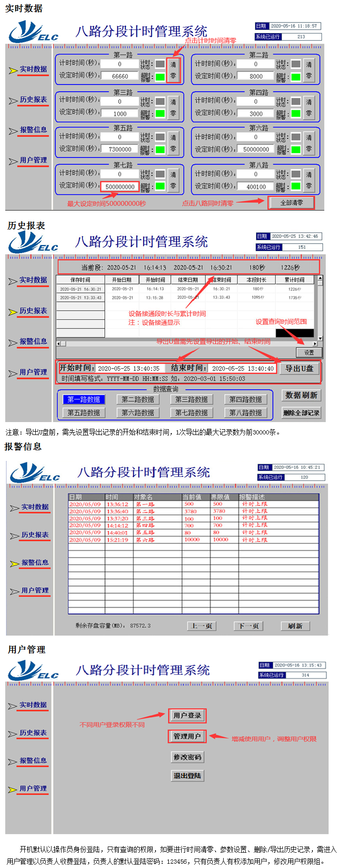The height and width of the screenshot is (868, 341).
Task: Click 设置 button above the query time range
Action: tap(309, 352)
